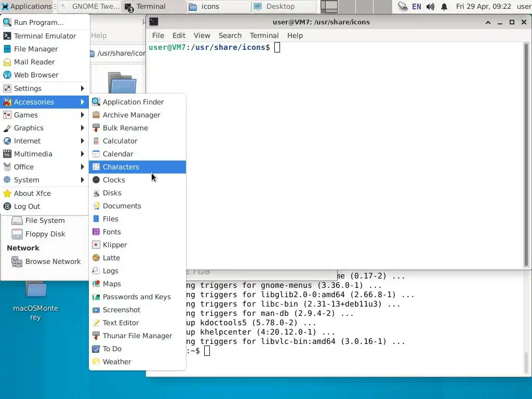Image resolution: width=532 pixels, height=399 pixels.
Task: Open the terminal View menu
Action: coord(202,36)
